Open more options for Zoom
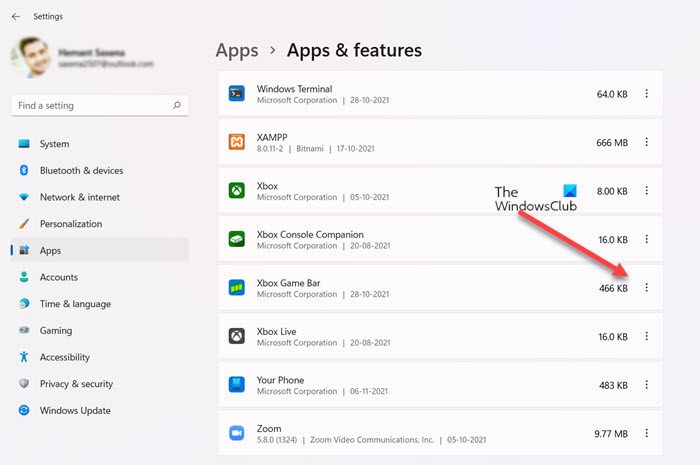This screenshot has width=700, height=465. pyautogui.click(x=646, y=433)
